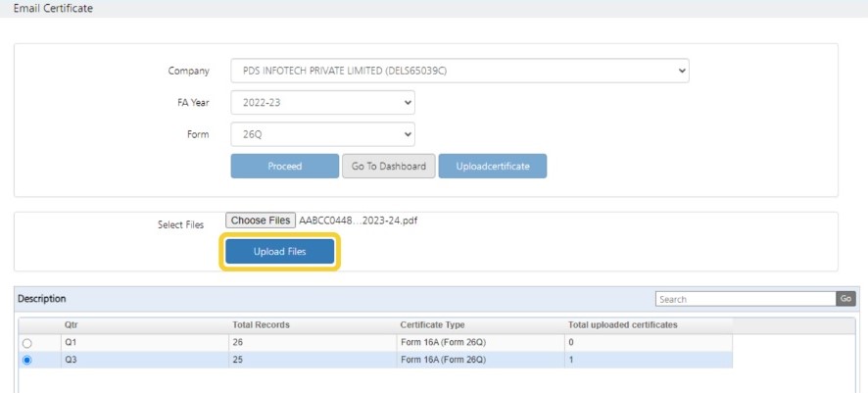Screen dimensions: 868x393
Task: Open the Form 26Q dropdown
Action: (x=322, y=134)
